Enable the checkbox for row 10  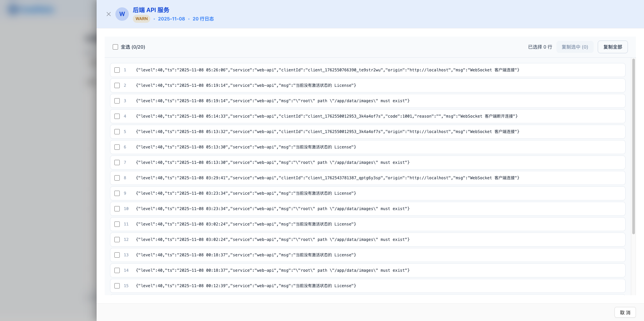click(117, 209)
